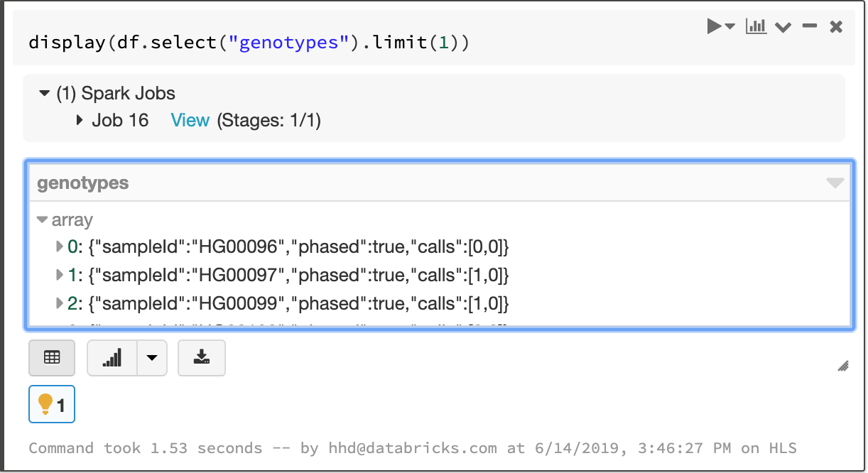Collapse the Spark Jobs section
The height and width of the screenshot is (473, 868).
[45, 93]
